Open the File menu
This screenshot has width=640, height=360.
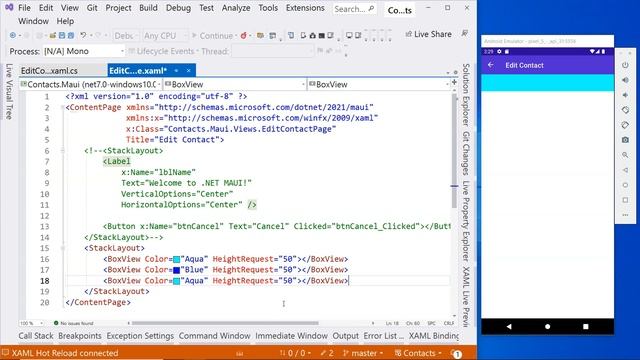24,8
